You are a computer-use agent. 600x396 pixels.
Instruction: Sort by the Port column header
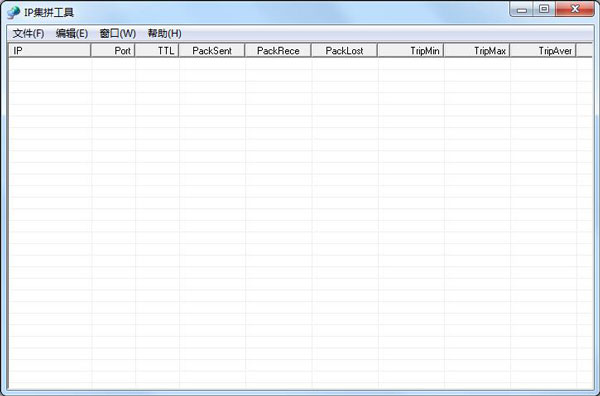(x=113, y=51)
